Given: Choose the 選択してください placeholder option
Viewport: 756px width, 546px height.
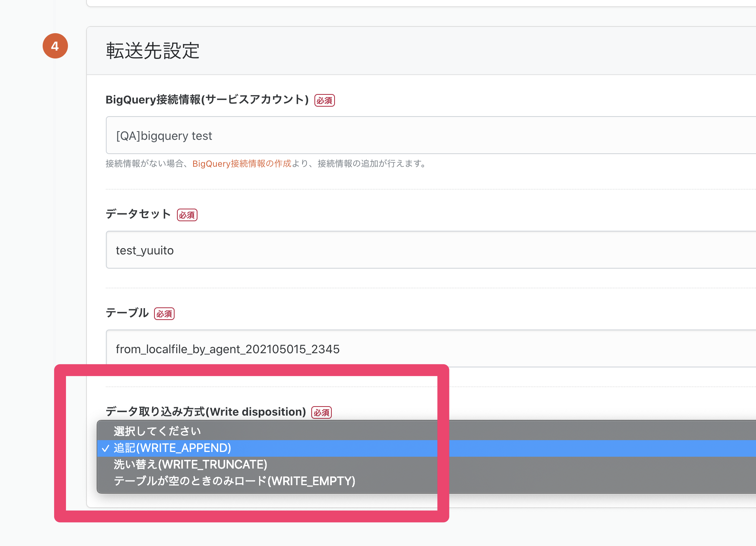Looking at the screenshot, I should 427,431.
